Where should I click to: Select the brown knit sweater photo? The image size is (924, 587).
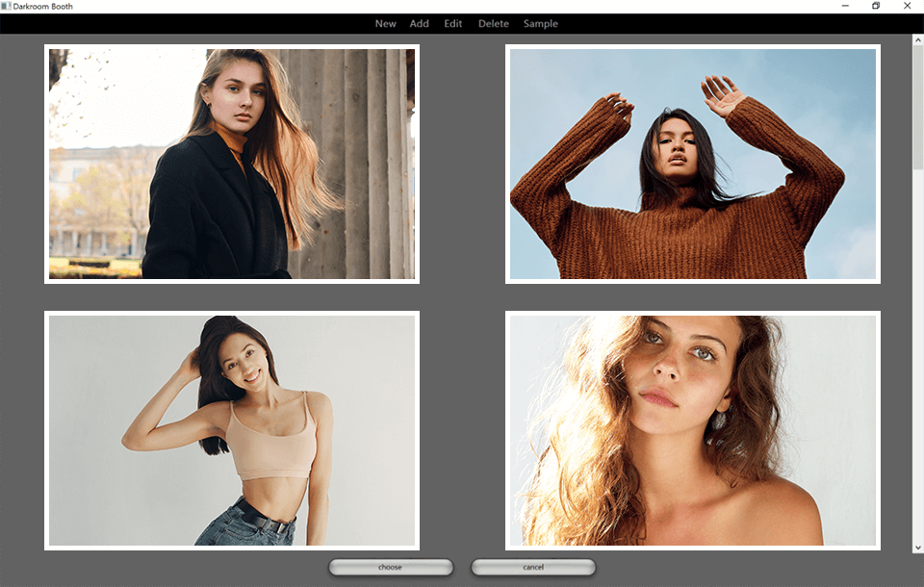tap(693, 165)
